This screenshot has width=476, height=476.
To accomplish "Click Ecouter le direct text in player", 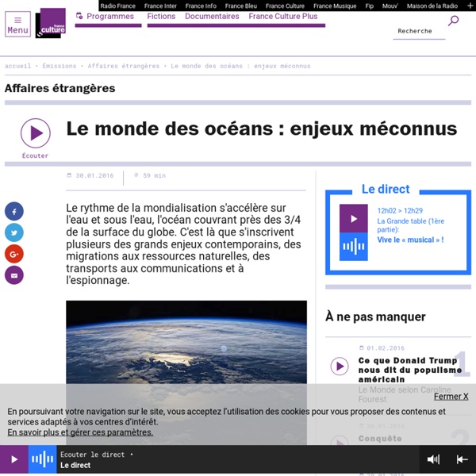I will coord(93,455).
